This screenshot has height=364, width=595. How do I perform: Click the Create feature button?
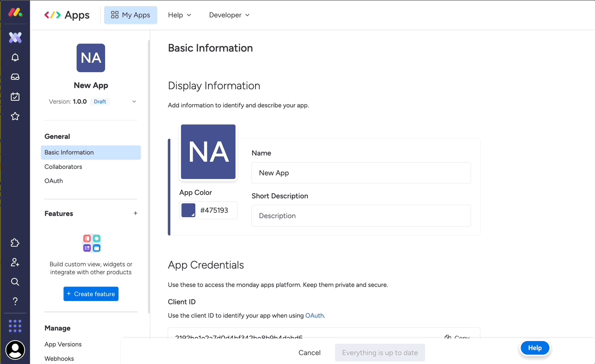pyautogui.click(x=91, y=294)
